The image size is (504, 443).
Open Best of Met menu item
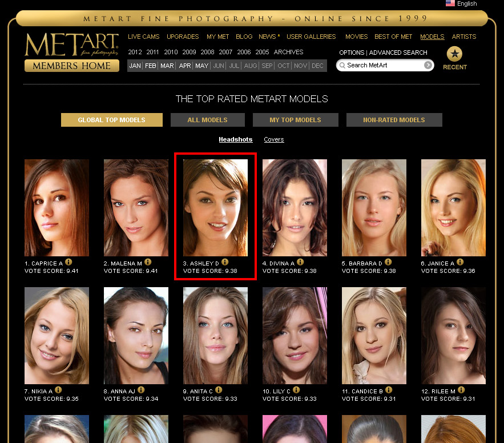click(393, 37)
